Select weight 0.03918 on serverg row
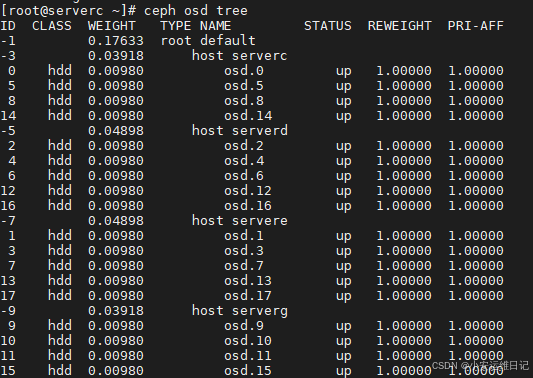This screenshot has height=378, width=533. coord(116,311)
